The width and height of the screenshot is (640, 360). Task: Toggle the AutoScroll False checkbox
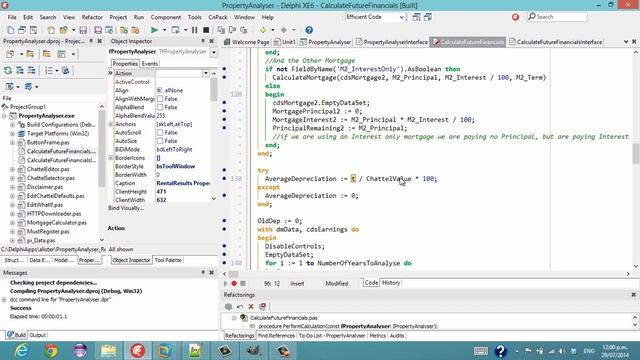(x=160, y=132)
